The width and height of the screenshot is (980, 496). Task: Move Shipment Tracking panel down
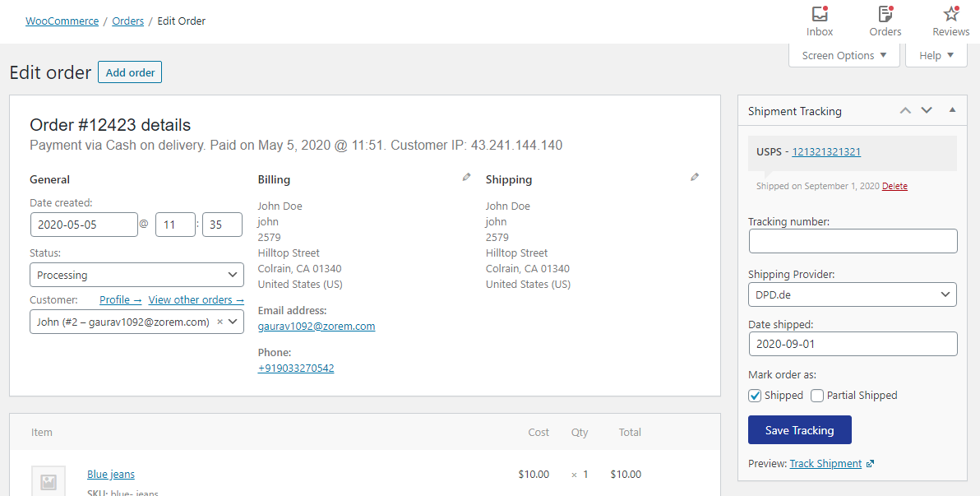[x=927, y=110]
